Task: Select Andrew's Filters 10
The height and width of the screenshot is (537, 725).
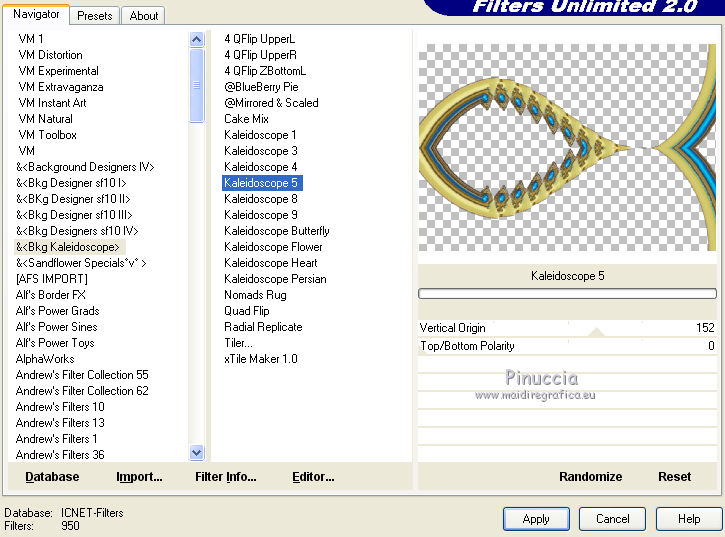Action: point(60,407)
